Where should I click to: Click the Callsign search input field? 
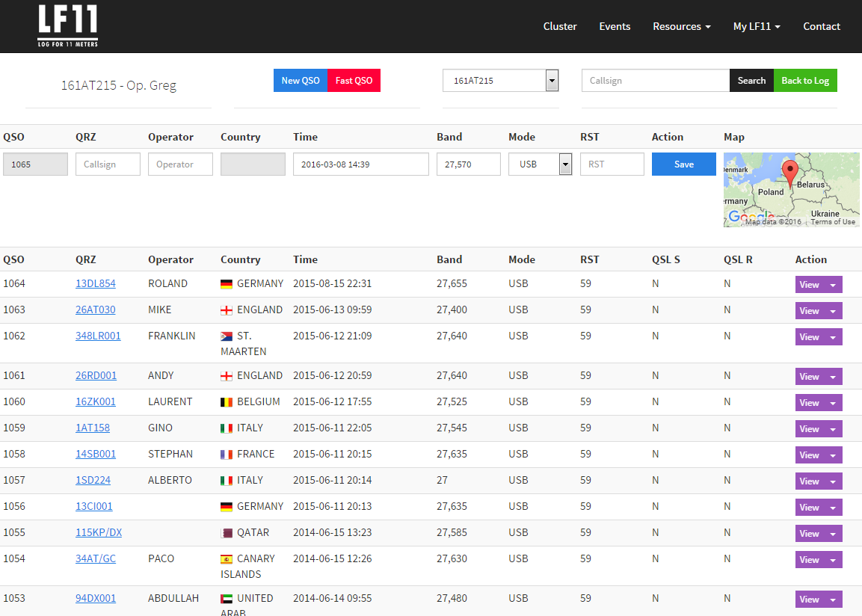655,81
